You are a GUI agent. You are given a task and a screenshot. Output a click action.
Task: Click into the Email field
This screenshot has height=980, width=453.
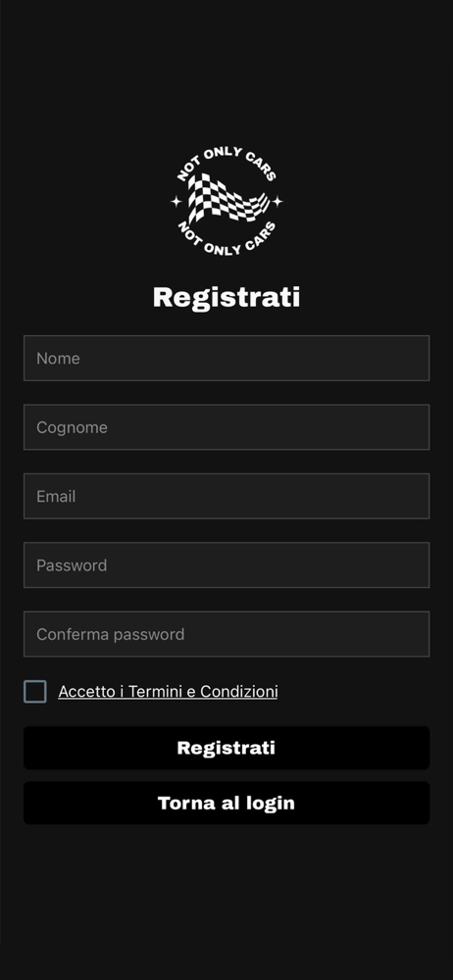point(226,496)
